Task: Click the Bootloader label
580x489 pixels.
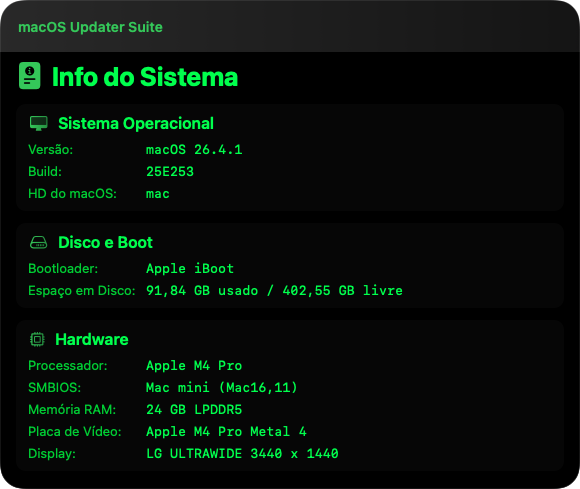Action: pos(63,269)
